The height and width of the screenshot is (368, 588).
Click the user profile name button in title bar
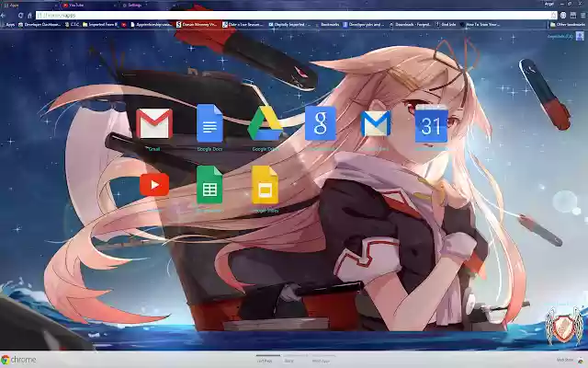point(549,4)
